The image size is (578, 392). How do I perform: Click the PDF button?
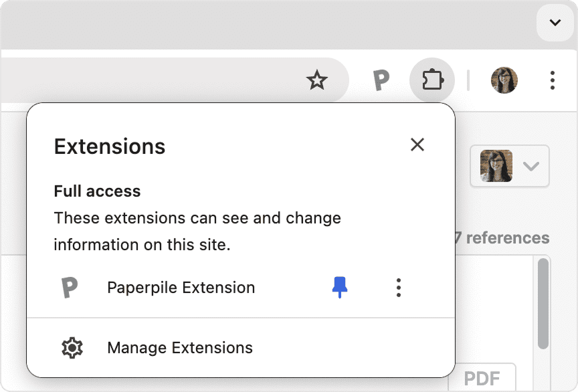(x=482, y=378)
